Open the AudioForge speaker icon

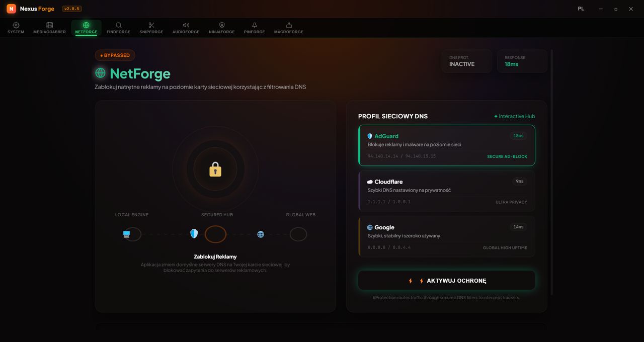[x=186, y=25]
